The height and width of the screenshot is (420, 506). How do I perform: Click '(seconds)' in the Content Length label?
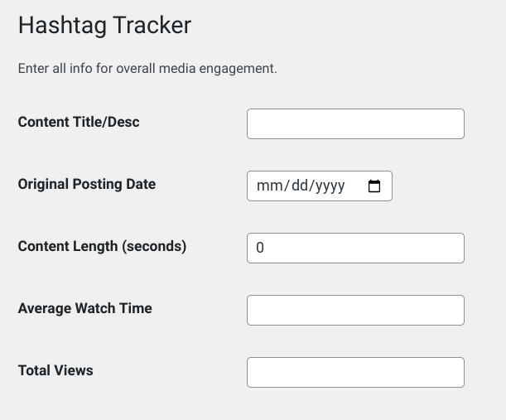(155, 246)
